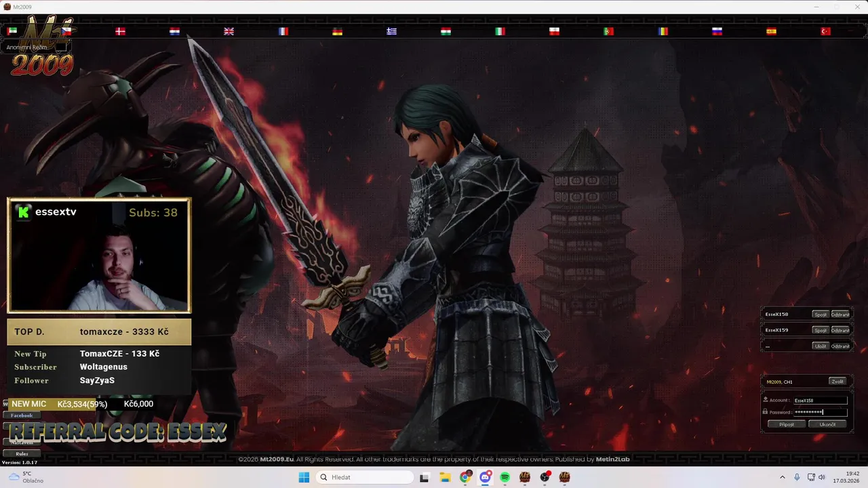Pick the Romanian flag language
Viewport: 868px width, 488px height.
coord(663,31)
